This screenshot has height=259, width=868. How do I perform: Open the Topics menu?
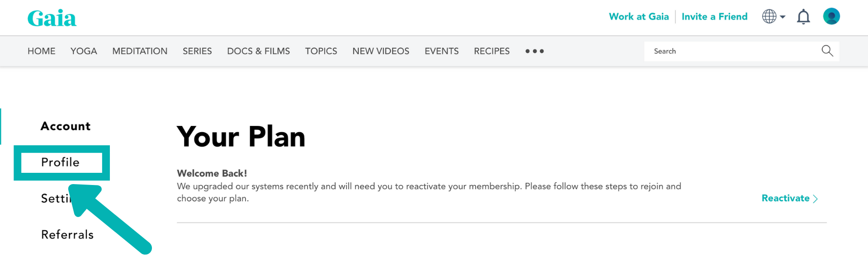(x=321, y=51)
